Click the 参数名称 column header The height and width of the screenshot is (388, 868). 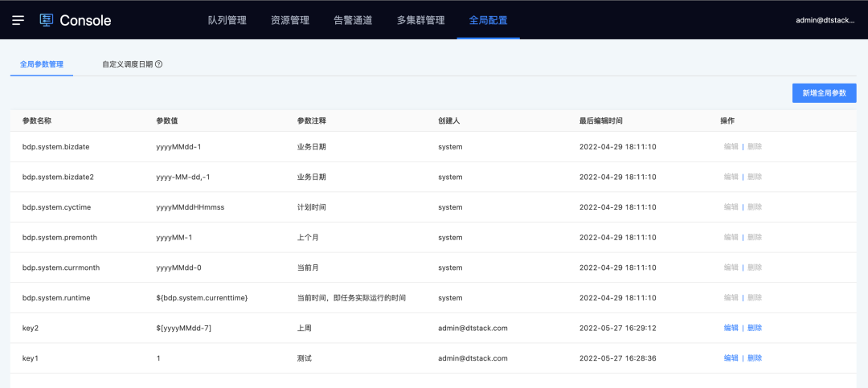[x=37, y=120]
